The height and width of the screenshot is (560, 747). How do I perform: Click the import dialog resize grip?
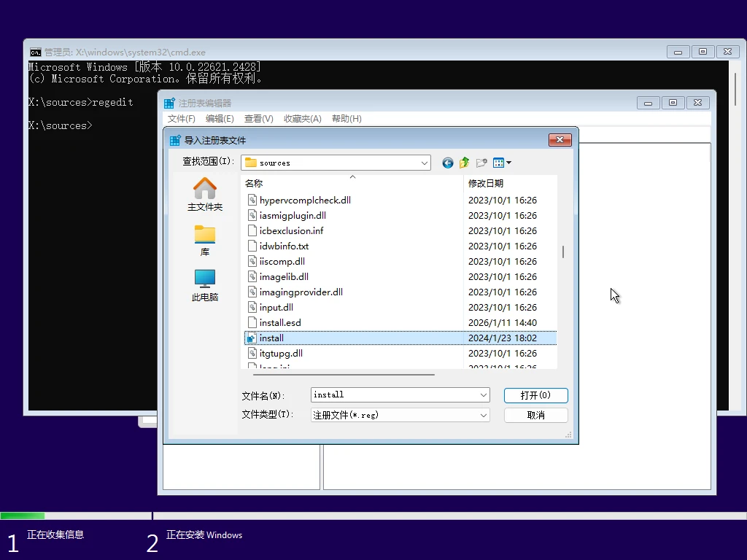(568, 435)
